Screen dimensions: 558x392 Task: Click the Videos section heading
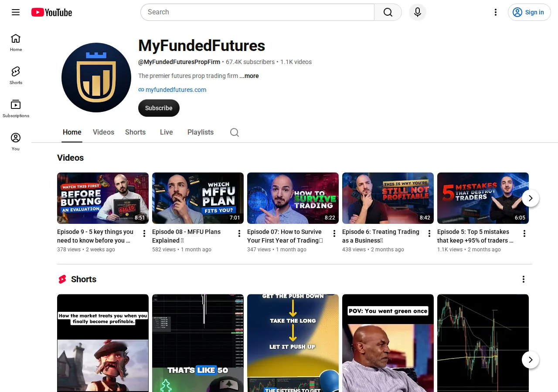pos(70,158)
